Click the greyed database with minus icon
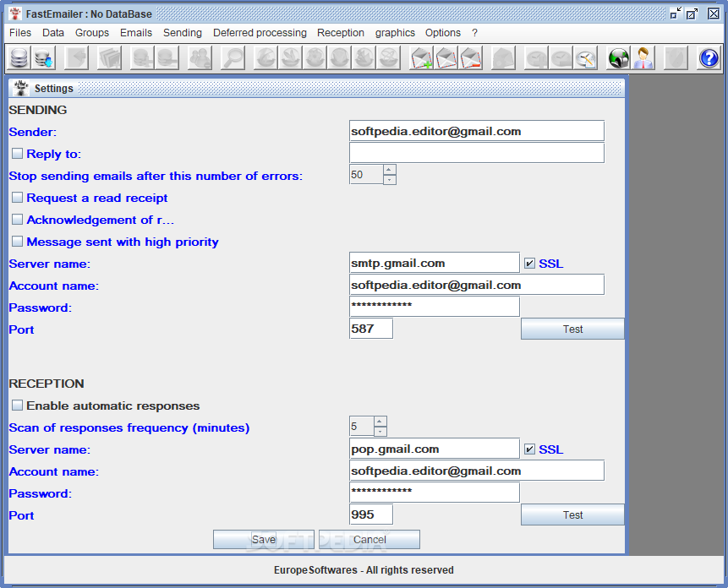Image resolution: width=728 pixels, height=588 pixels. [167, 58]
